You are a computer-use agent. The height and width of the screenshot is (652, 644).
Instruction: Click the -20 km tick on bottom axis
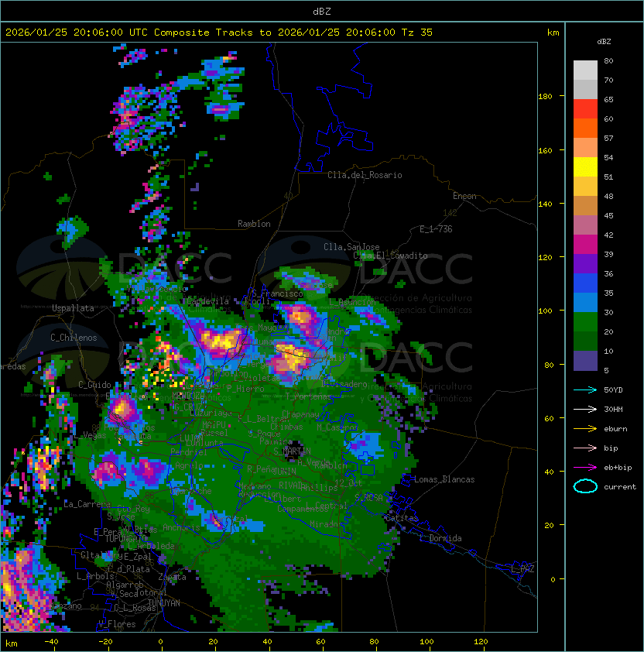tap(105, 642)
